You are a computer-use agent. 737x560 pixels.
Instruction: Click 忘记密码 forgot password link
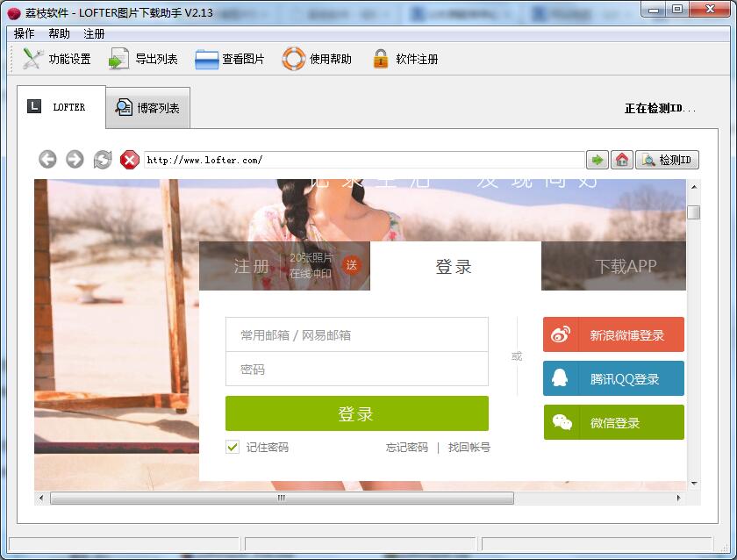407,448
